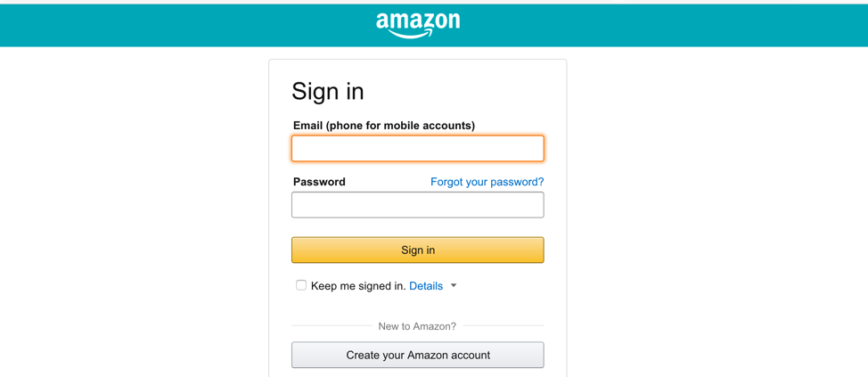Open the Forgot your password? link
868x377 pixels.
[487, 182]
